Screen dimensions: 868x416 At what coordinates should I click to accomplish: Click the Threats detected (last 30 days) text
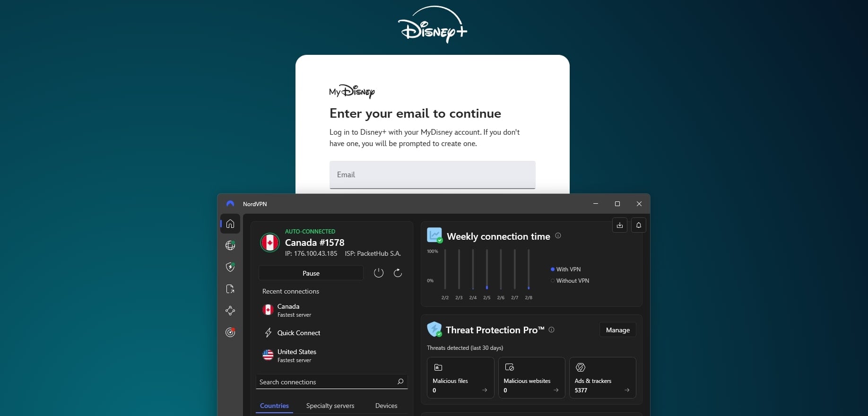(x=465, y=348)
